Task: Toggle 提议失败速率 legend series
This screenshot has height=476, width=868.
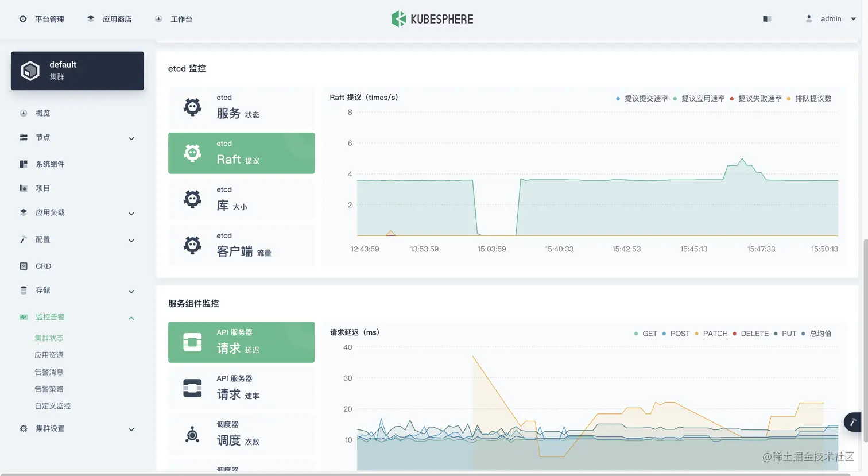Action: tap(755, 99)
